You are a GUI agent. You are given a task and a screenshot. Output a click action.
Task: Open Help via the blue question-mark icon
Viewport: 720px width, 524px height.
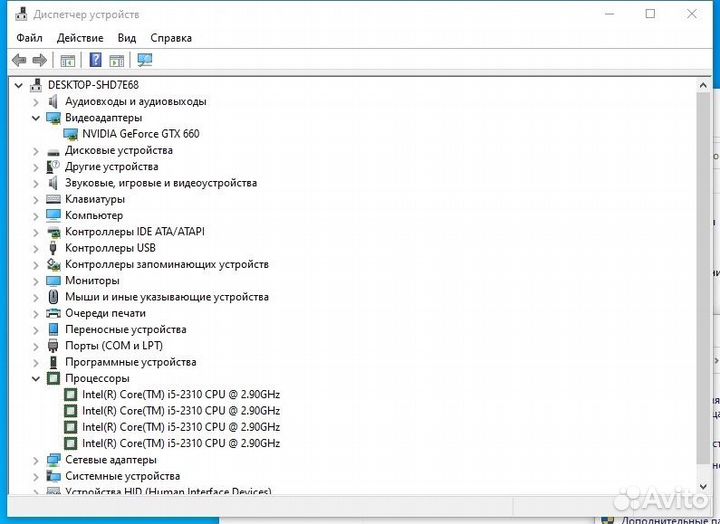96,60
